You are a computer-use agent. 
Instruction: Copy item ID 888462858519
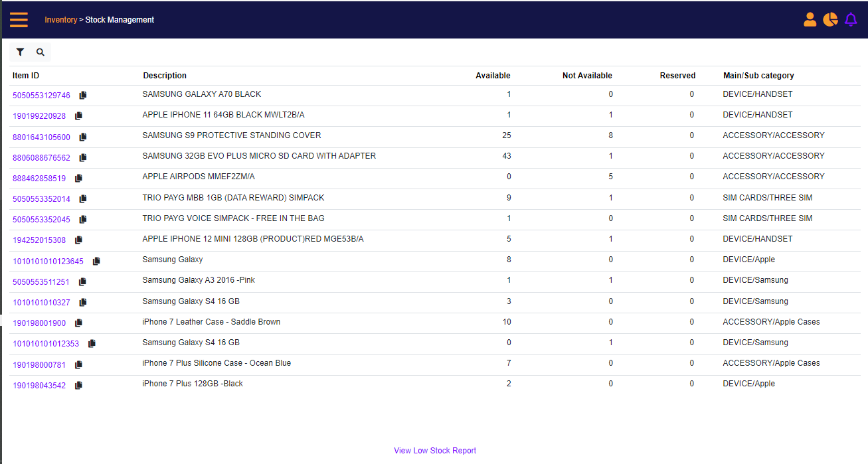tap(78, 179)
